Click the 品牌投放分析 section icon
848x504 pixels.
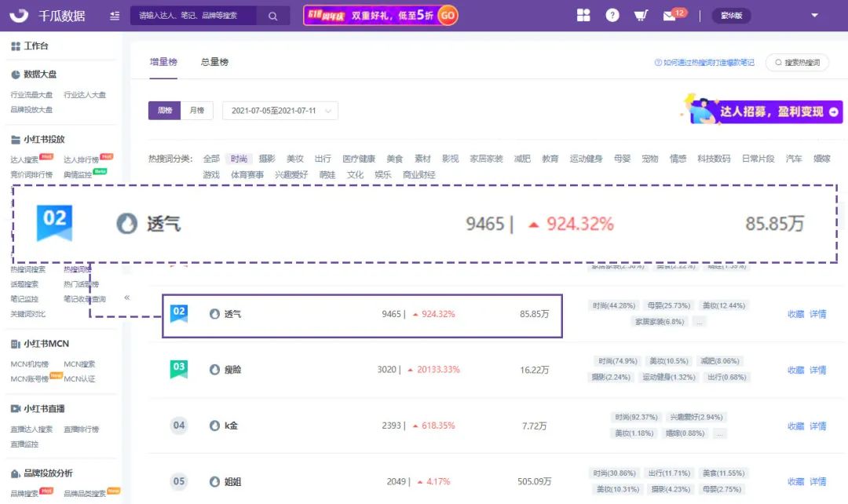(x=16, y=473)
